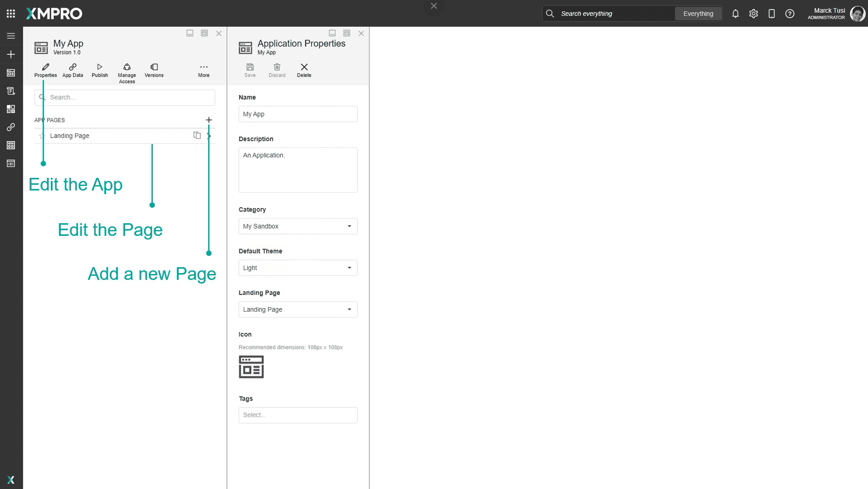Image resolution: width=868 pixels, height=489 pixels.
Task: Open the settings gear icon
Action: coord(753,14)
